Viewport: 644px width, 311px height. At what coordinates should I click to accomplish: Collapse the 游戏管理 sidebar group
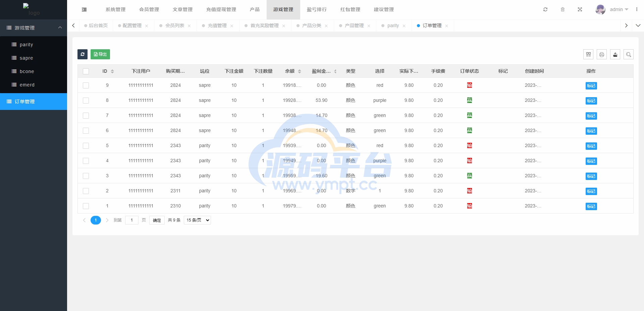34,28
